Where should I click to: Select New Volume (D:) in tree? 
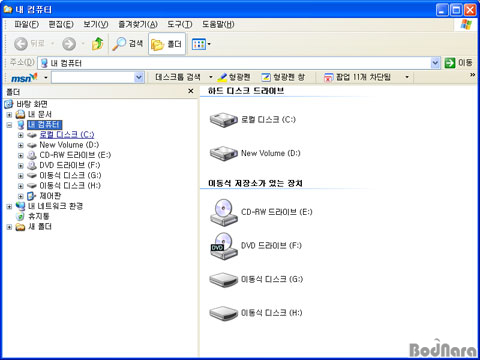69,145
